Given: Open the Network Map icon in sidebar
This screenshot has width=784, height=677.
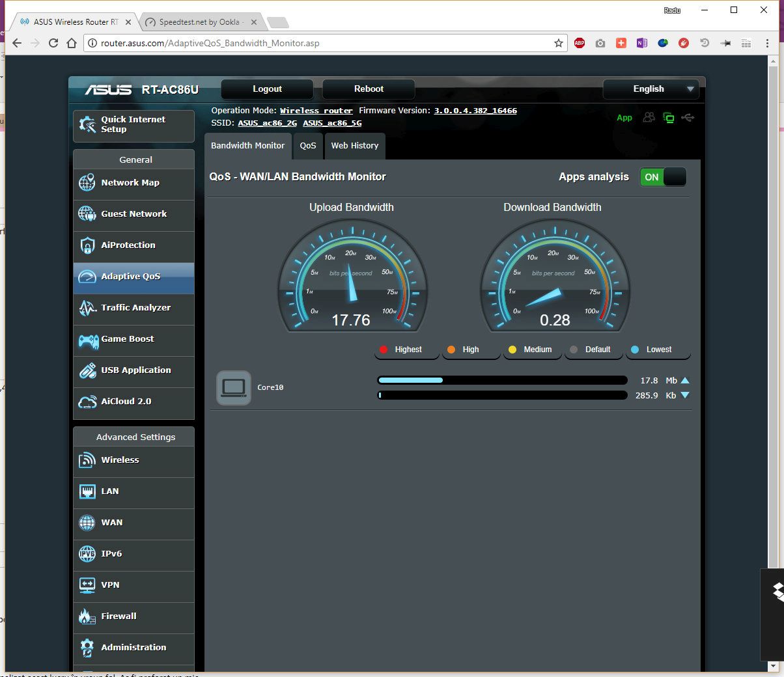Looking at the screenshot, I should (x=87, y=183).
